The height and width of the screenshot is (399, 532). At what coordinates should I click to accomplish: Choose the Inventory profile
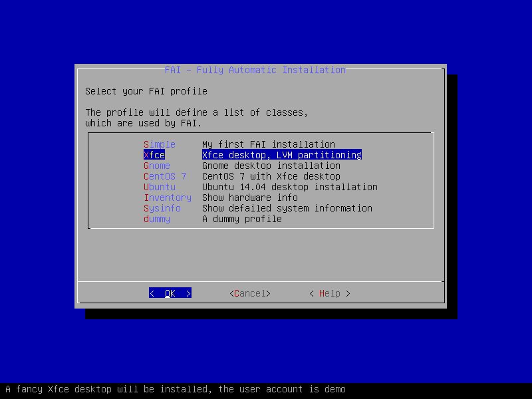[x=168, y=198]
